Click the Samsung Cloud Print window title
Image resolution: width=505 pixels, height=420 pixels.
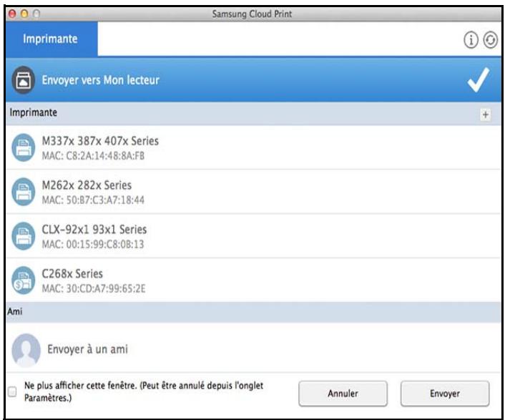click(252, 14)
